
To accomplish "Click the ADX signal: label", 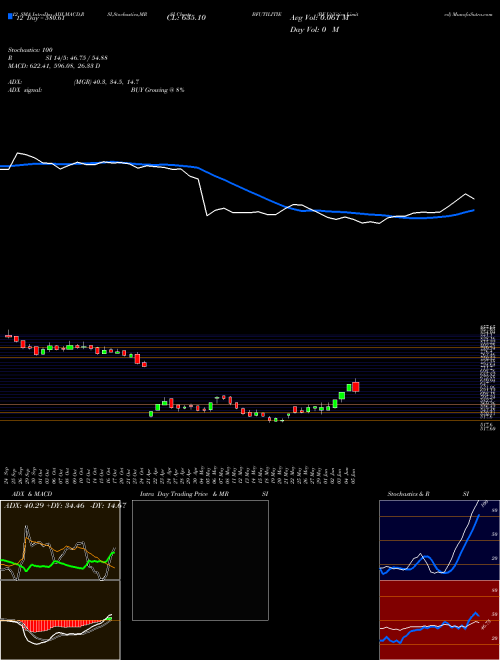I will 25,90.
